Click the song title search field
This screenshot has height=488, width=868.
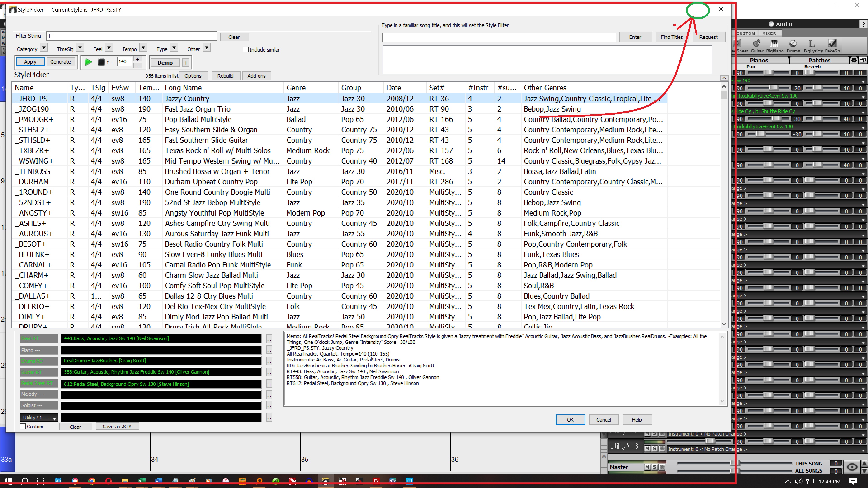click(499, 37)
